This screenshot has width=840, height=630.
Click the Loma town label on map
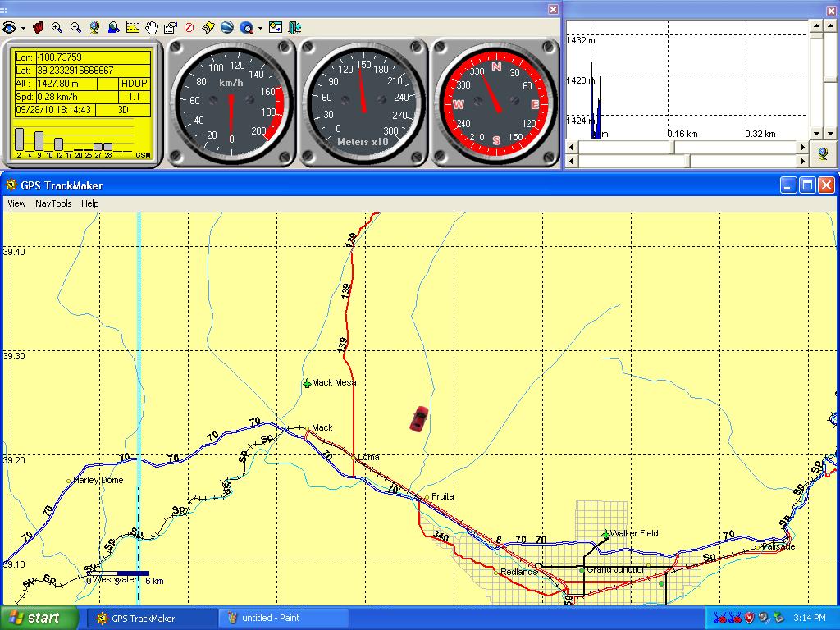click(368, 457)
